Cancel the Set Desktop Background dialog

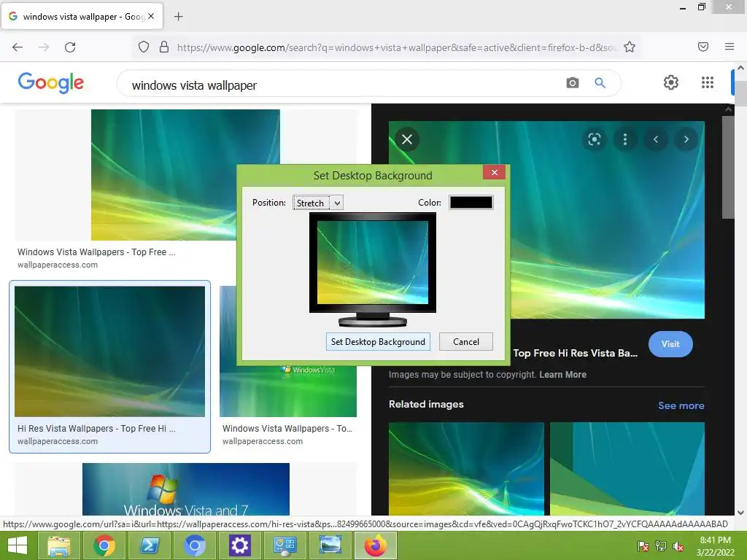tap(466, 342)
